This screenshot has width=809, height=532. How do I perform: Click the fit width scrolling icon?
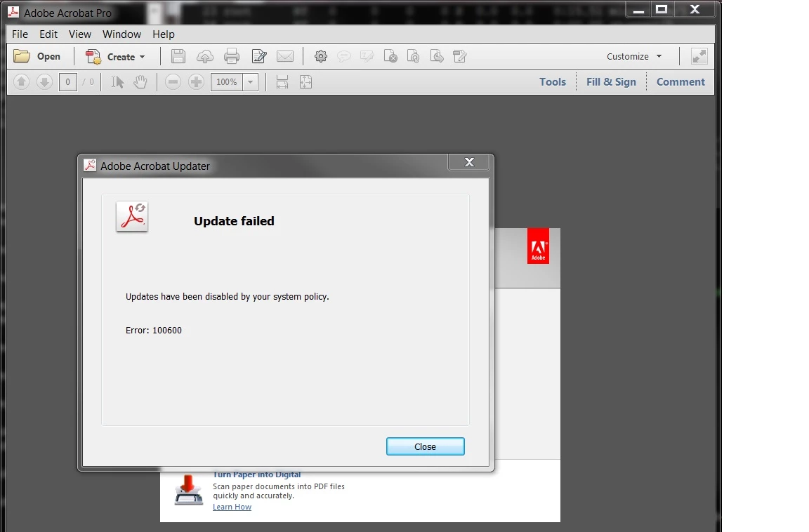pos(282,82)
